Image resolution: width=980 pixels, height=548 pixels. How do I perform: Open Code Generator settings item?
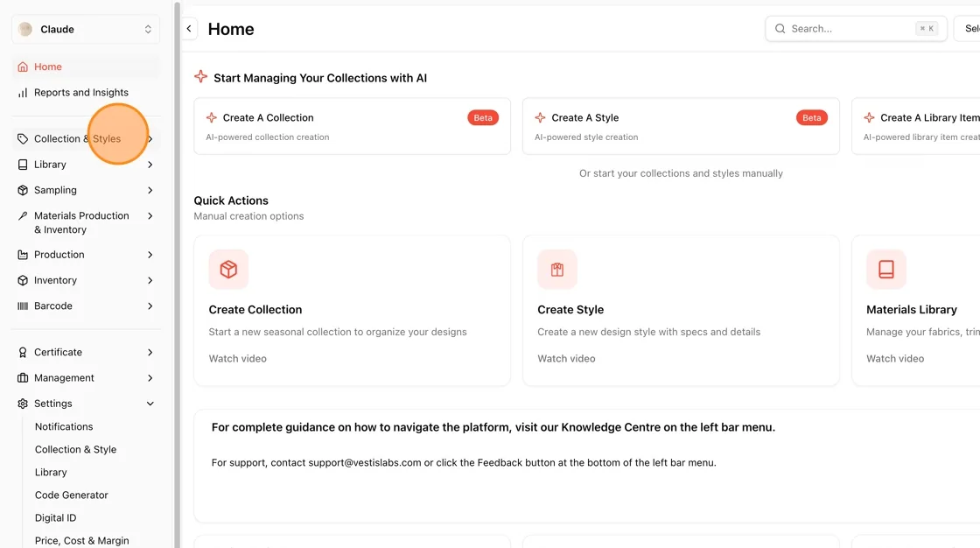tap(71, 495)
